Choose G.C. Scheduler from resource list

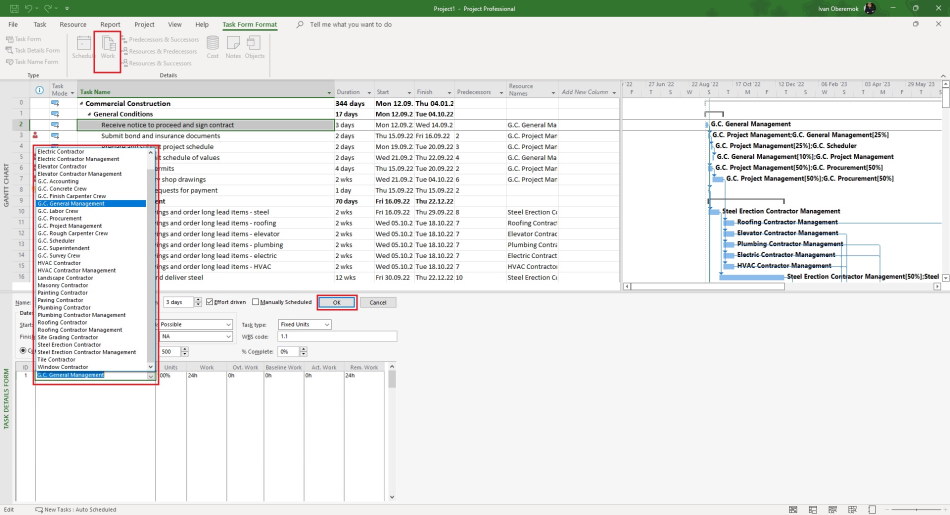(x=56, y=241)
